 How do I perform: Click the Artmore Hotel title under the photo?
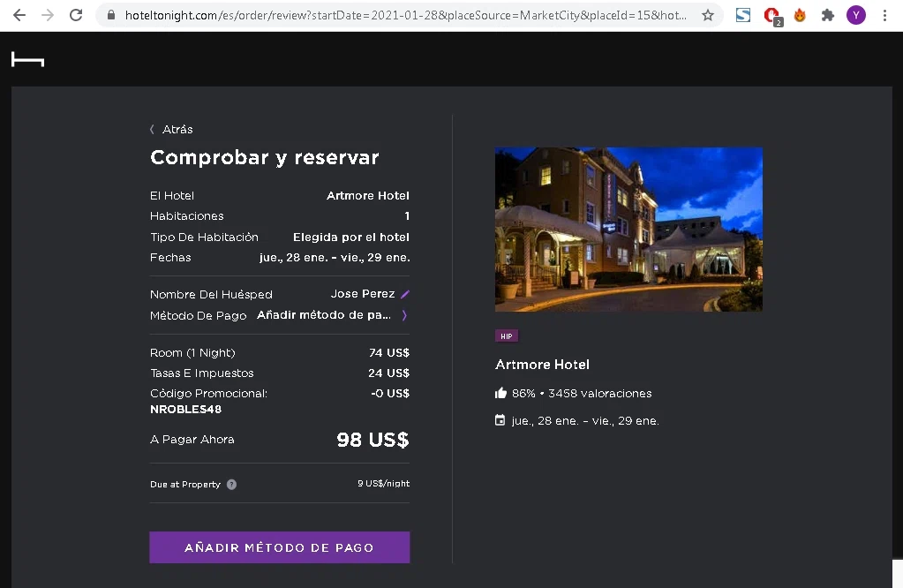[542, 365]
